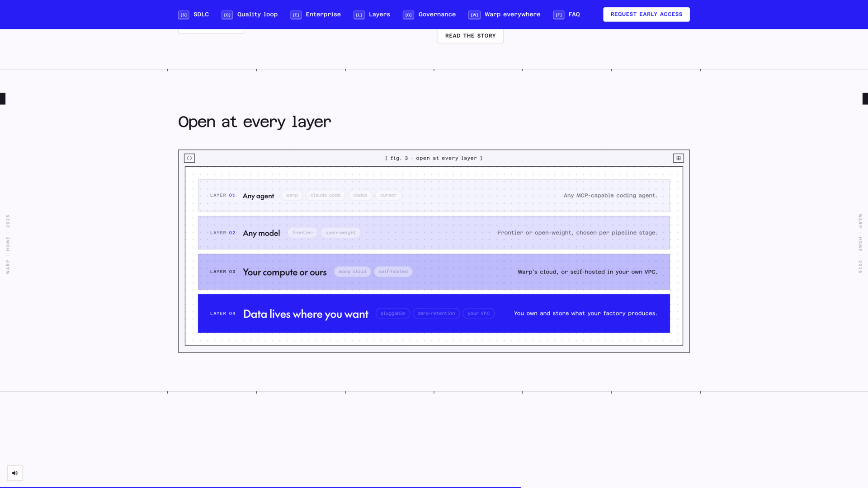Click the [W] key badge icon
This screenshot has height=488, width=868.
(474, 15)
